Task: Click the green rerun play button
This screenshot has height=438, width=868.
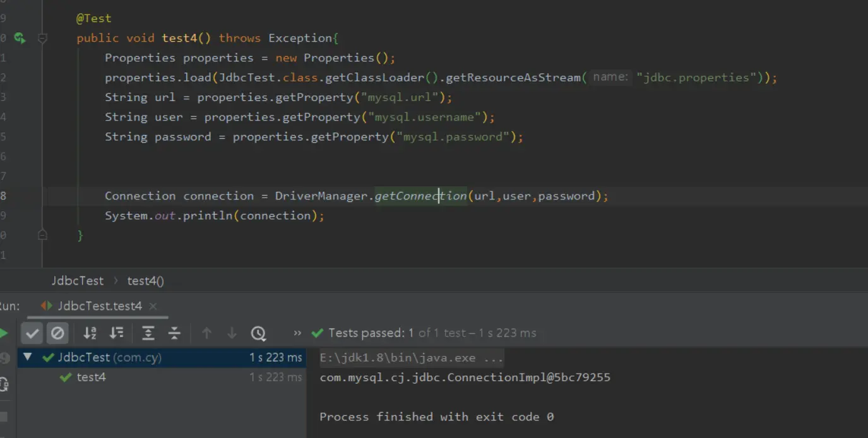Action: 3,333
